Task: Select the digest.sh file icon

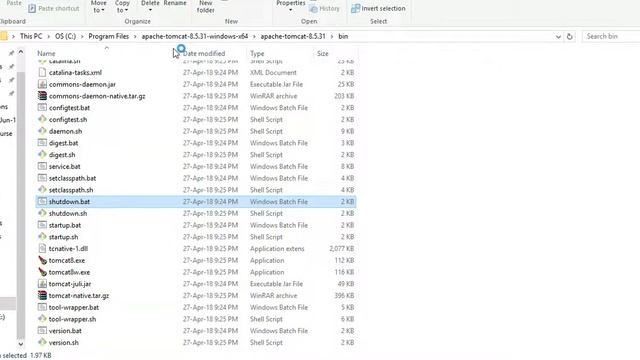Action: click(42, 155)
